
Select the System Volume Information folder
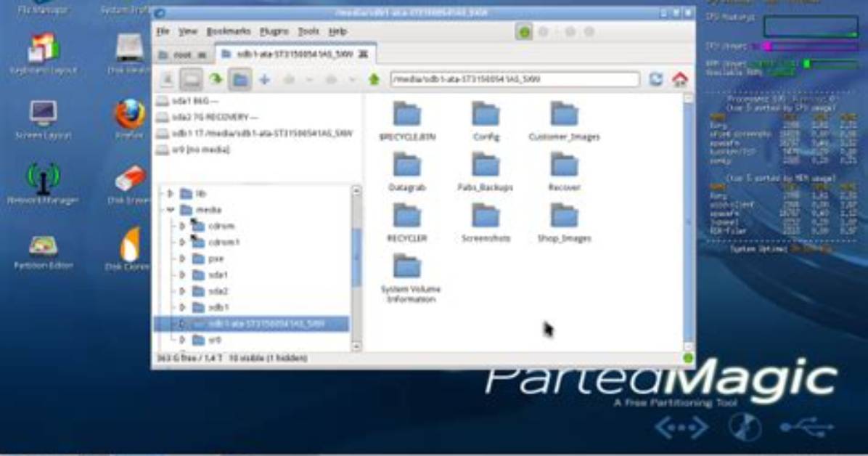point(410,279)
